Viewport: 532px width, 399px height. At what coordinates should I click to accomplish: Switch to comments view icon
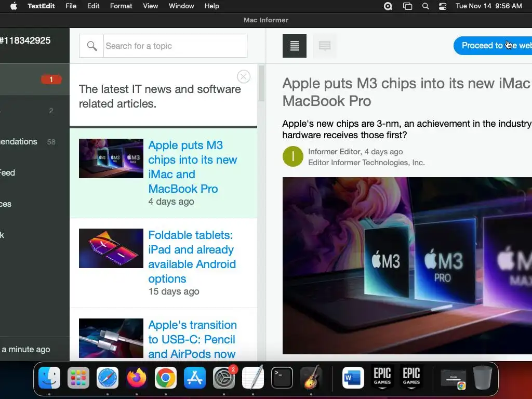(325, 46)
